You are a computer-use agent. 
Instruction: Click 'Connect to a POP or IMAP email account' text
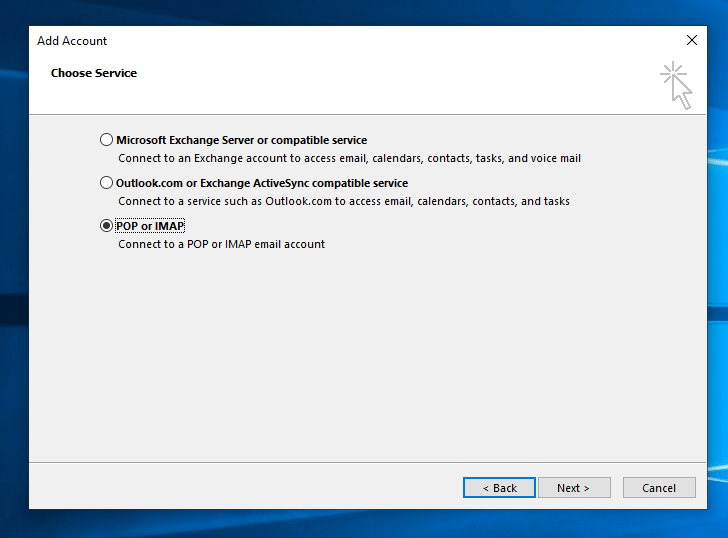coord(221,244)
